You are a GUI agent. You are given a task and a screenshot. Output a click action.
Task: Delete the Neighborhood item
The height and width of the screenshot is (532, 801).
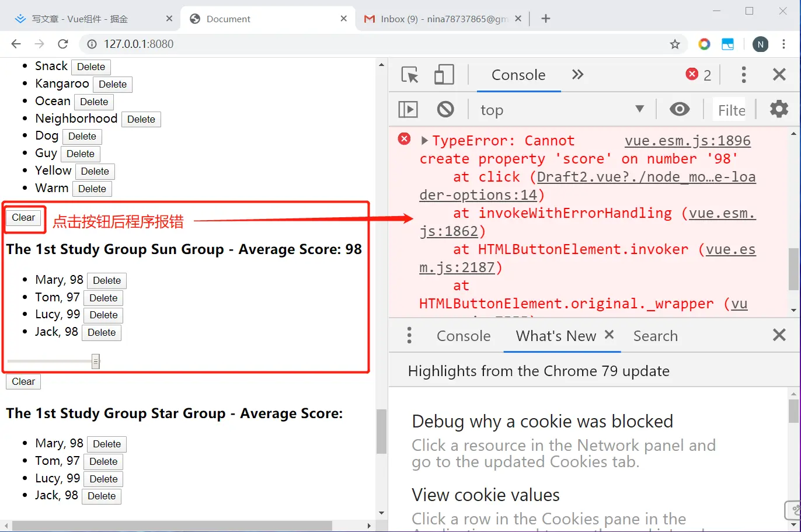[x=141, y=119]
